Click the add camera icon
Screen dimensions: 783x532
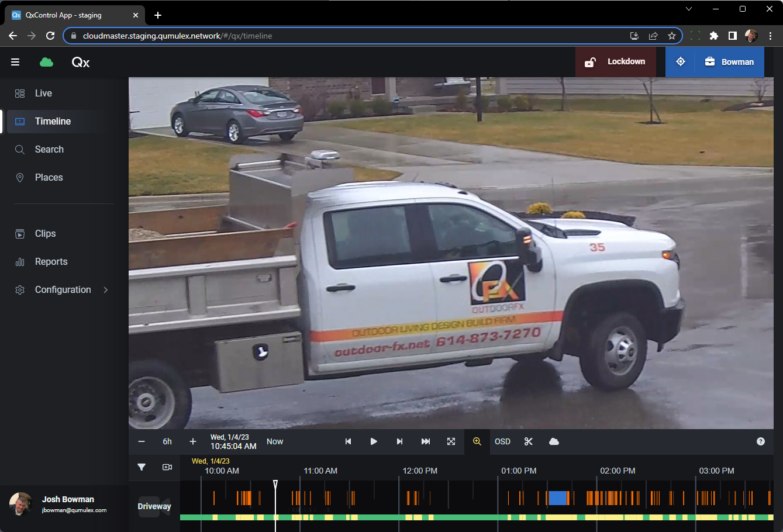pyautogui.click(x=167, y=467)
